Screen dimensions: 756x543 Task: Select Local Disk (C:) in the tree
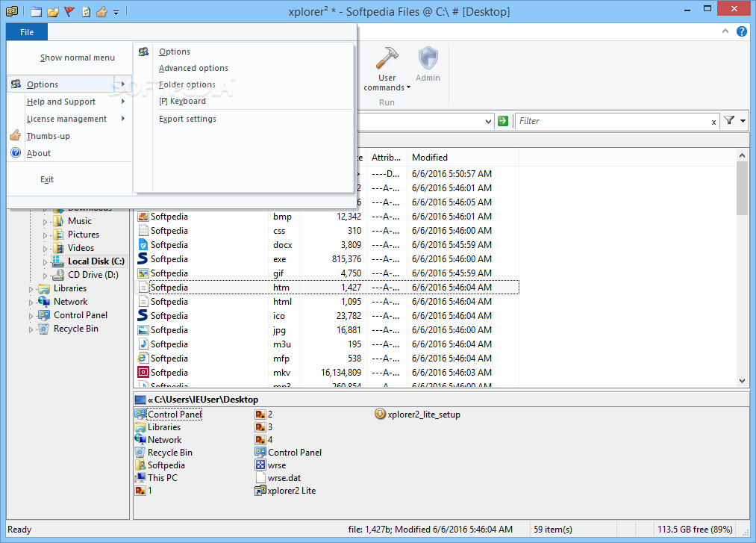(96, 261)
